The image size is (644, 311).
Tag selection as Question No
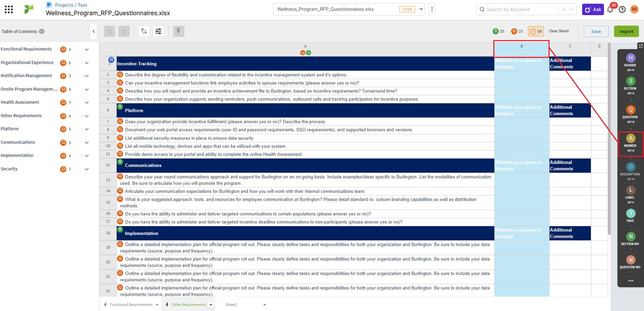[x=631, y=263]
